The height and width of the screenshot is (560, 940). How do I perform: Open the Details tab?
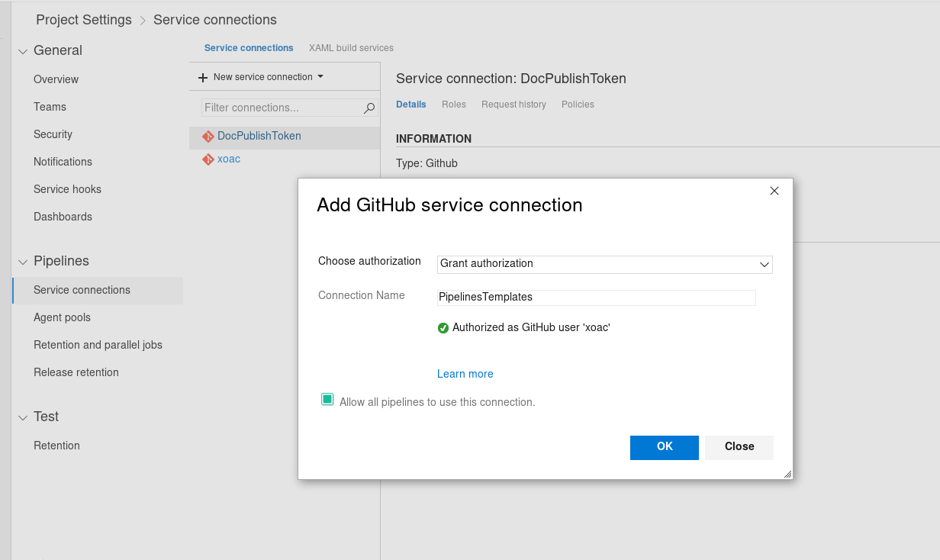click(411, 105)
